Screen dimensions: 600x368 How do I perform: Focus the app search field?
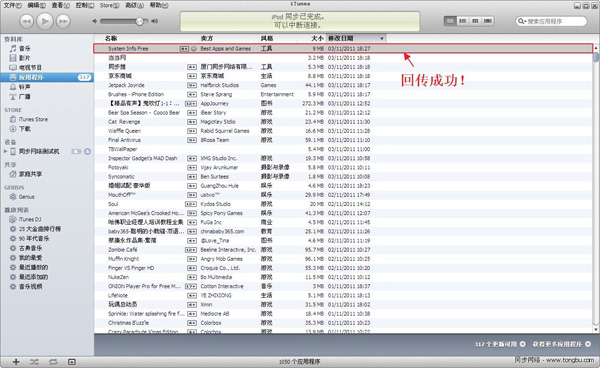pyautogui.click(x=551, y=21)
